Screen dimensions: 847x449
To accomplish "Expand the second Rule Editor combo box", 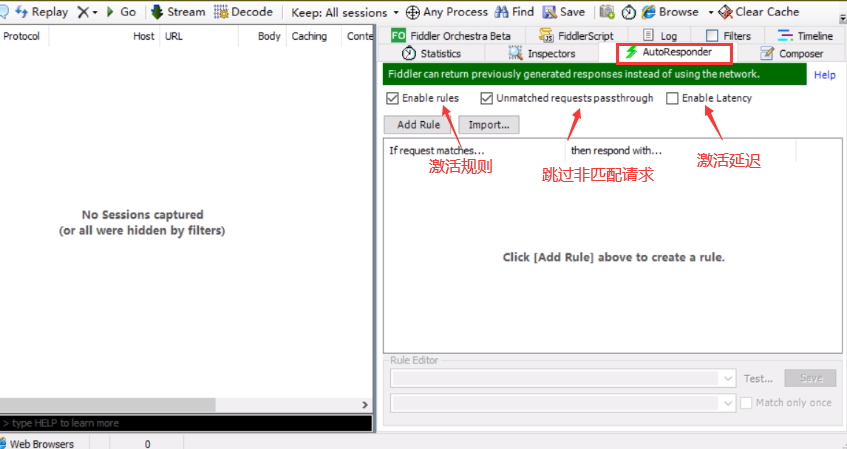I will (x=728, y=403).
